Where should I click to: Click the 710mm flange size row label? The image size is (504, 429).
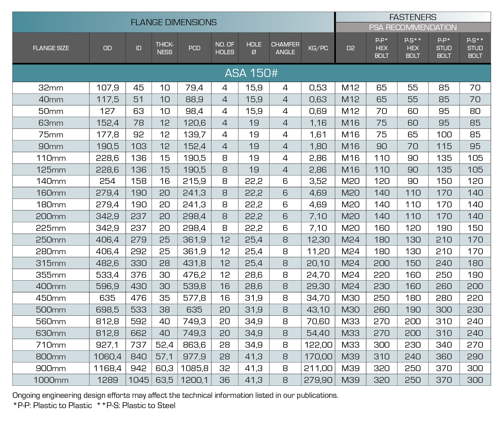pyautogui.click(x=51, y=345)
